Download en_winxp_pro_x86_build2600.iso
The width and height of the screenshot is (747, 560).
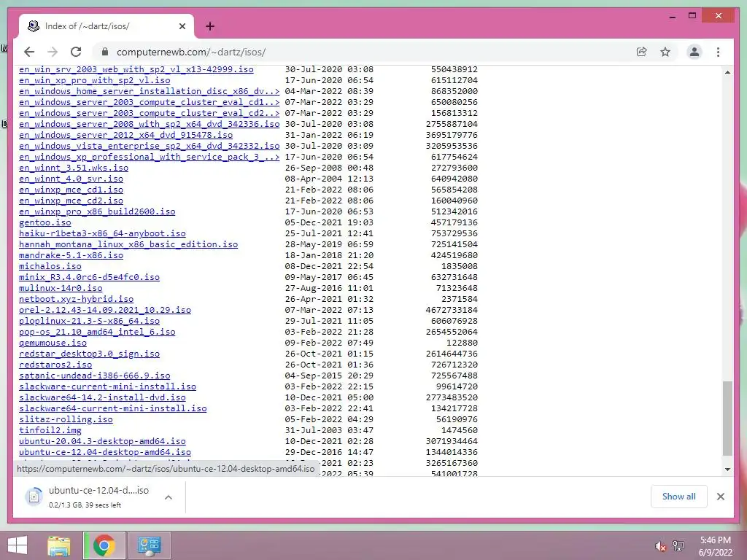tap(97, 212)
